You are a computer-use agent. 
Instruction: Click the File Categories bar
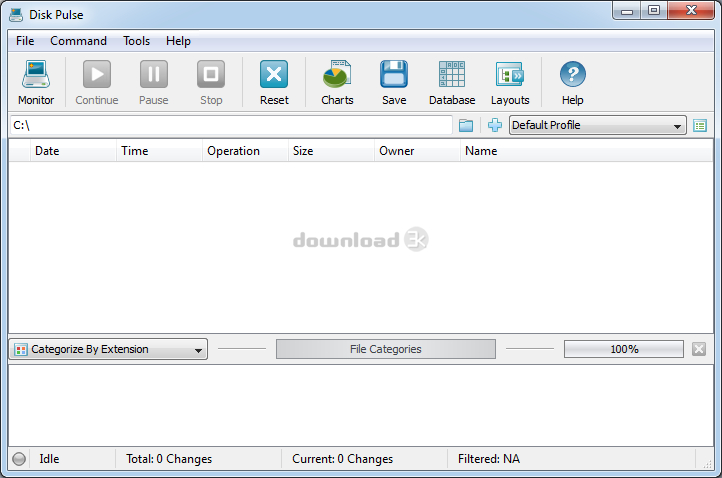386,349
